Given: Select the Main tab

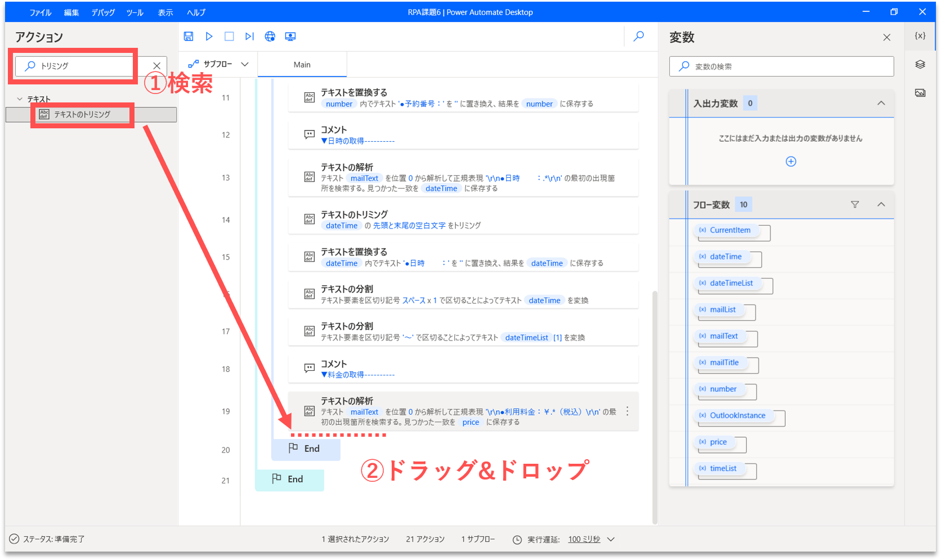Looking at the screenshot, I should click(x=302, y=65).
